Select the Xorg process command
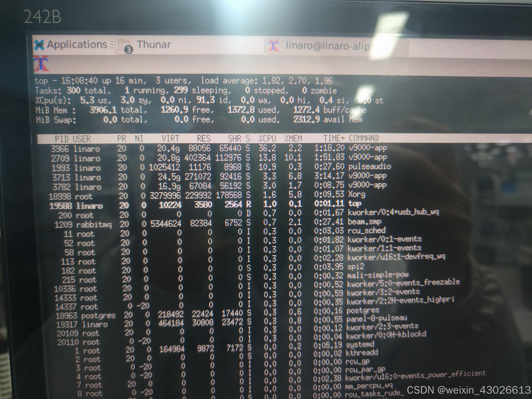Image resolution: width=532 pixels, height=399 pixels. click(357, 194)
